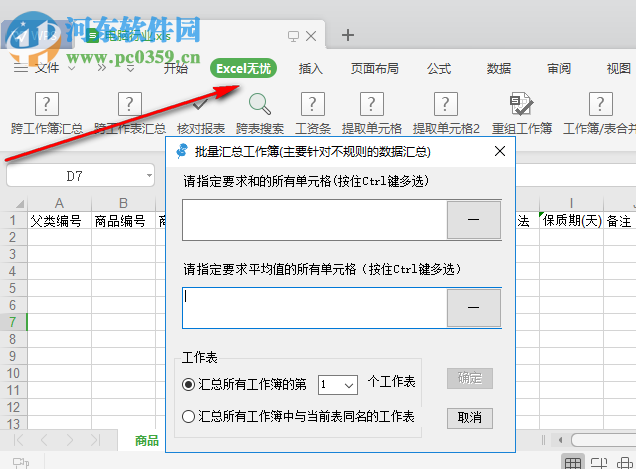Switch to the 审阅 ribbon tab
This screenshot has width=636, height=469.
point(559,68)
